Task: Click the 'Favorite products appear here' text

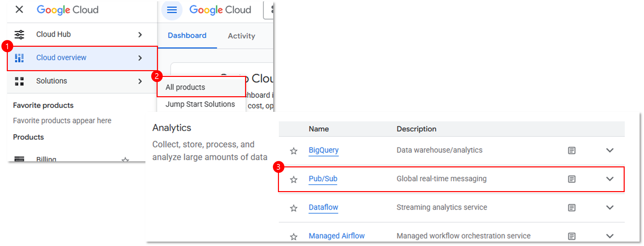Action: (62, 121)
